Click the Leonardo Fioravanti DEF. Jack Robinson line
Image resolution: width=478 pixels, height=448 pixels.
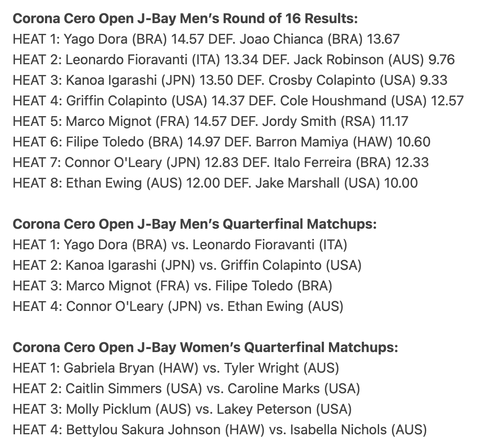[x=233, y=60]
